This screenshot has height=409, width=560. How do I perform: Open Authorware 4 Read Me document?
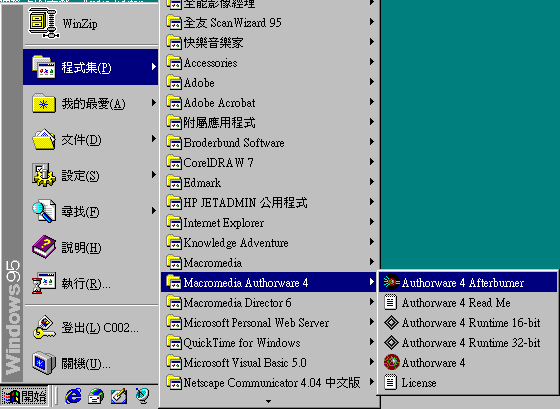(x=468, y=303)
